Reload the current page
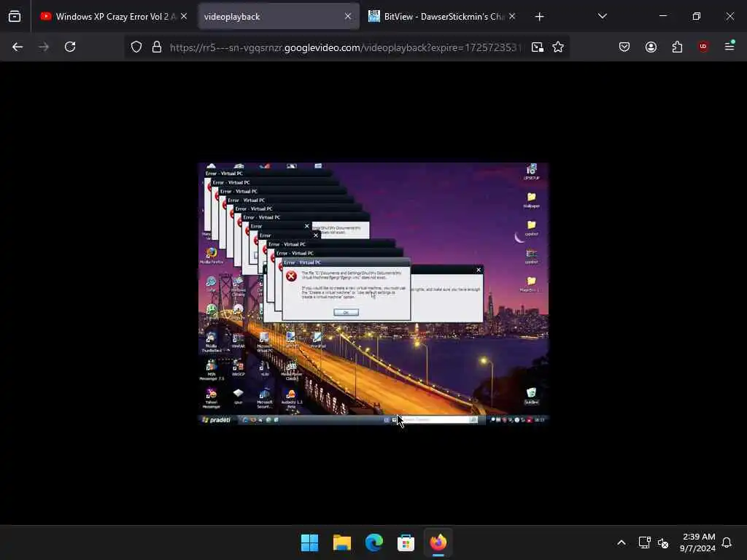747x560 pixels. tap(70, 47)
